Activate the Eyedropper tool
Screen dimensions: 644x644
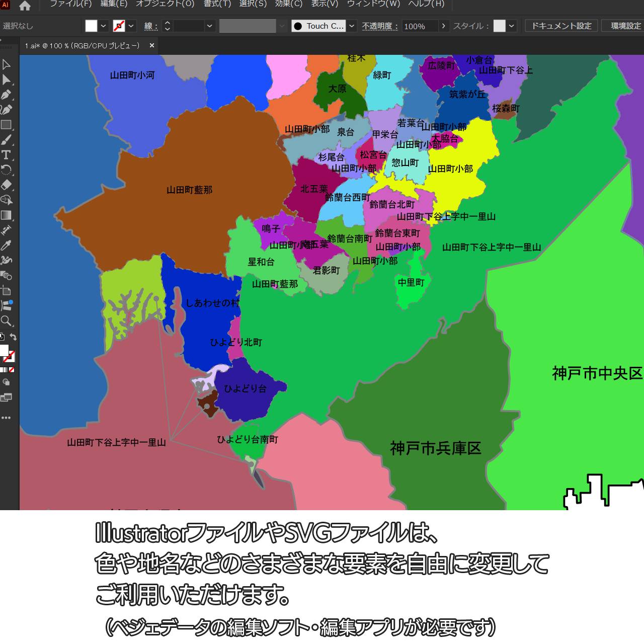click(x=7, y=246)
